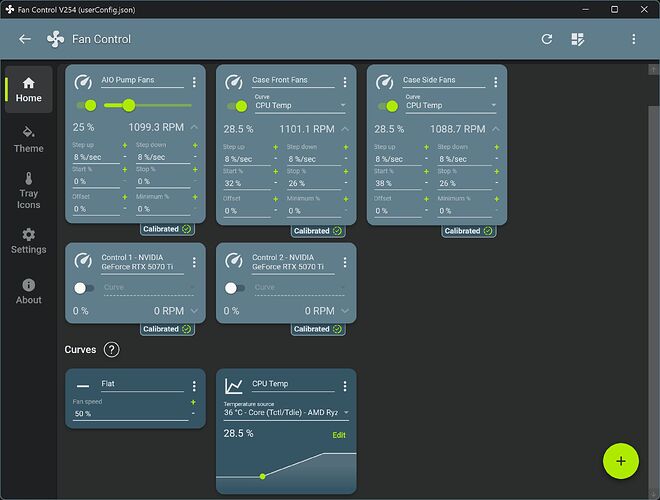This screenshot has width=660, height=500.
Task: Toggle the Case Front Fans control switch
Action: coord(237,105)
